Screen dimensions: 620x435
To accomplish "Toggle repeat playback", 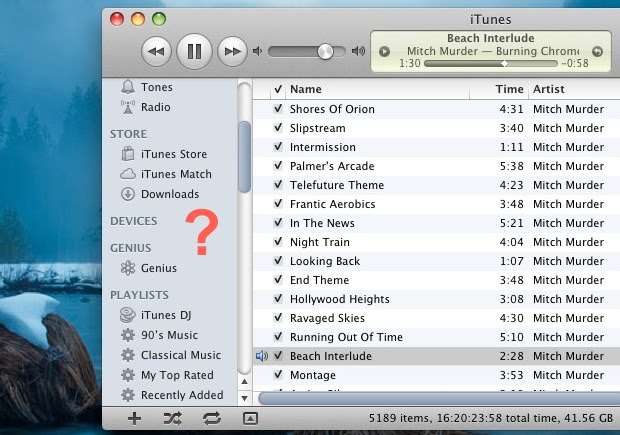I will [x=212, y=418].
